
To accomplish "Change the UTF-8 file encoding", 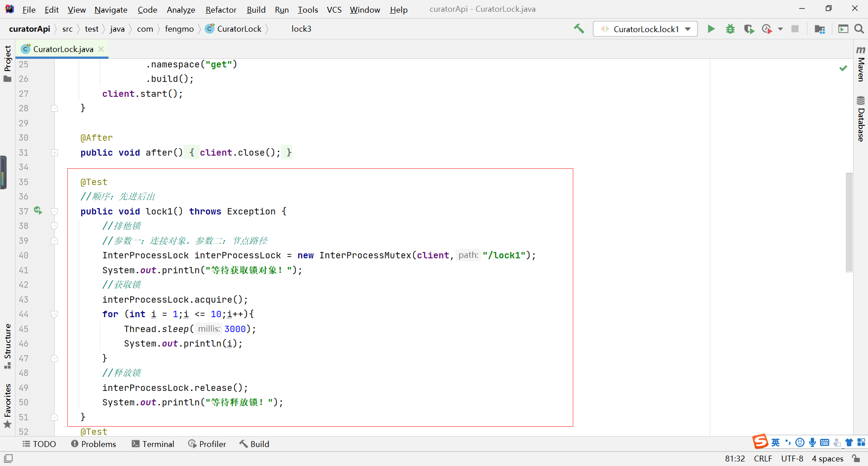I will coord(792,458).
